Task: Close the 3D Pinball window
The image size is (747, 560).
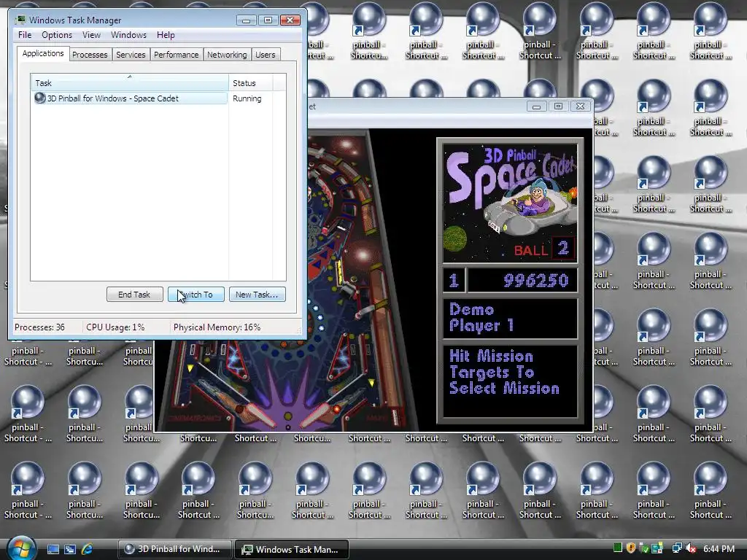Action: click(580, 106)
